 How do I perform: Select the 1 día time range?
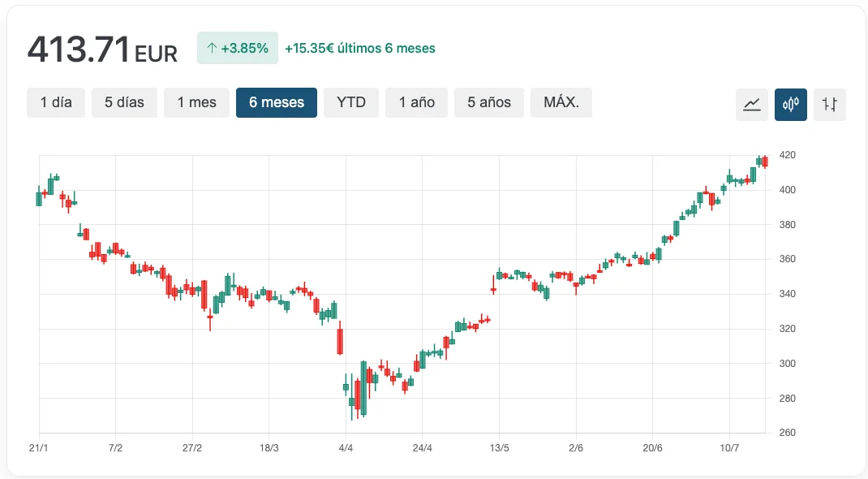(x=56, y=102)
